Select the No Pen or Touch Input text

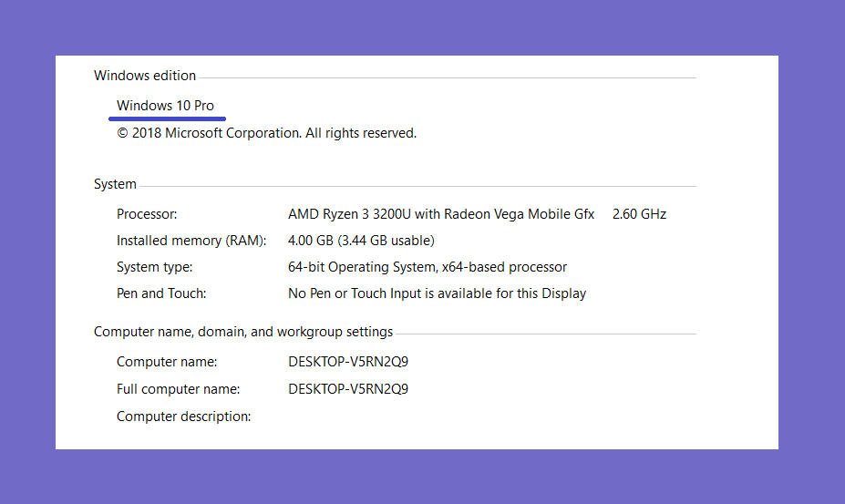click(x=437, y=293)
